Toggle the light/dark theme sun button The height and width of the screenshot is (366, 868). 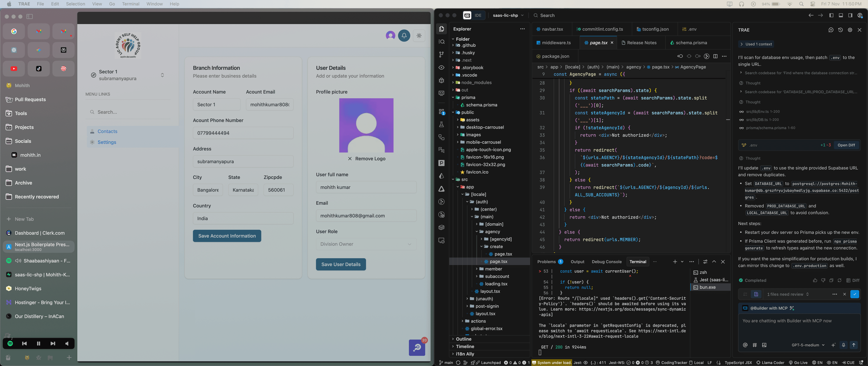[419, 35]
